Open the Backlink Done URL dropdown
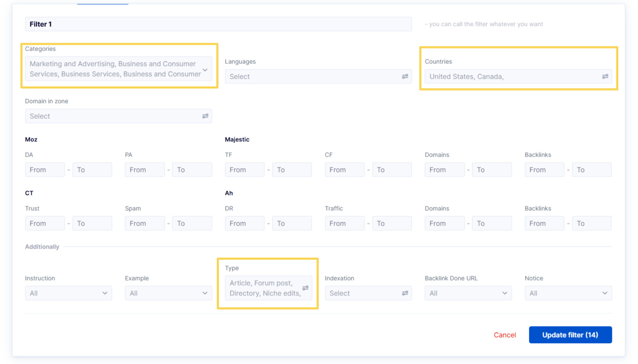 tap(468, 293)
